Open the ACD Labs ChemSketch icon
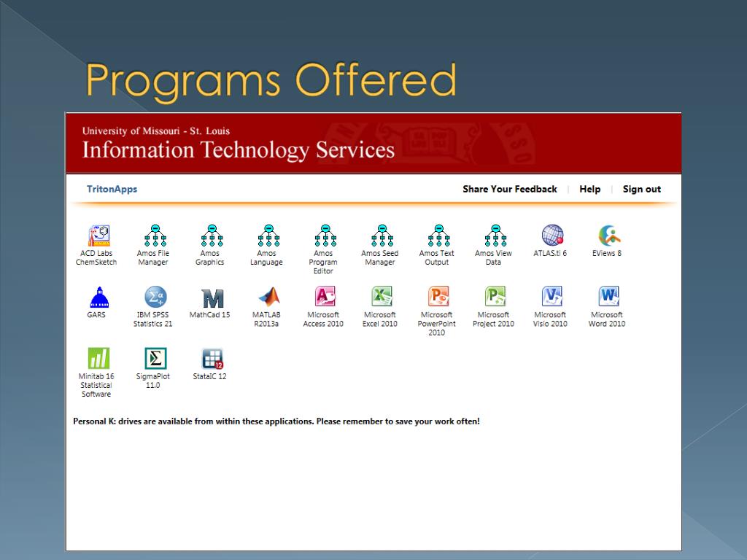747x560 pixels. coord(98,236)
